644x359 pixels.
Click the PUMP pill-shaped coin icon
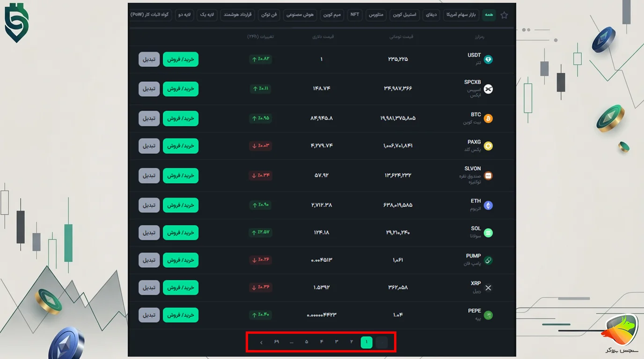coord(488,260)
